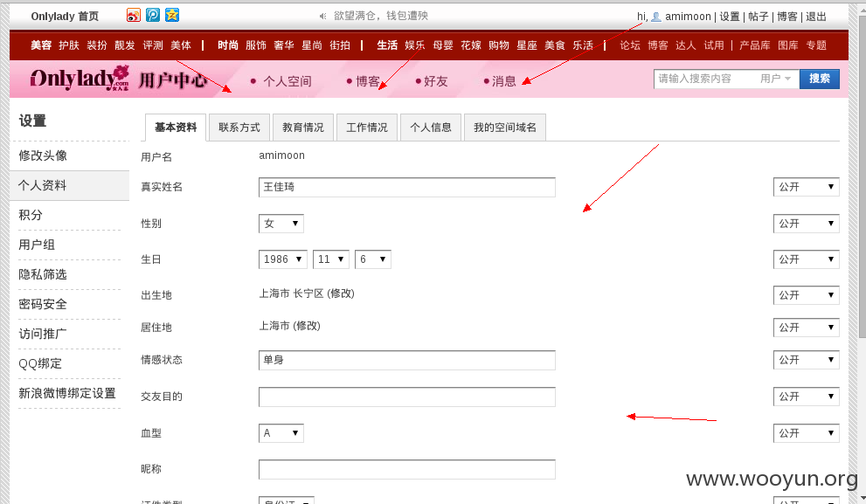The width and height of the screenshot is (866, 504).
Task: Click the 博客 link in pink header
Action: click(x=368, y=82)
